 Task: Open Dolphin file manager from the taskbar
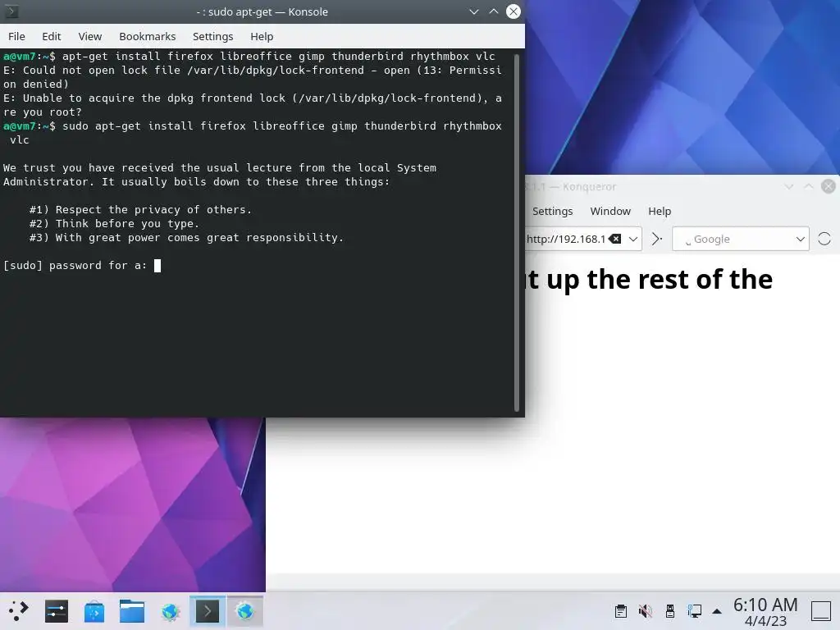pyautogui.click(x=132, y=611)
